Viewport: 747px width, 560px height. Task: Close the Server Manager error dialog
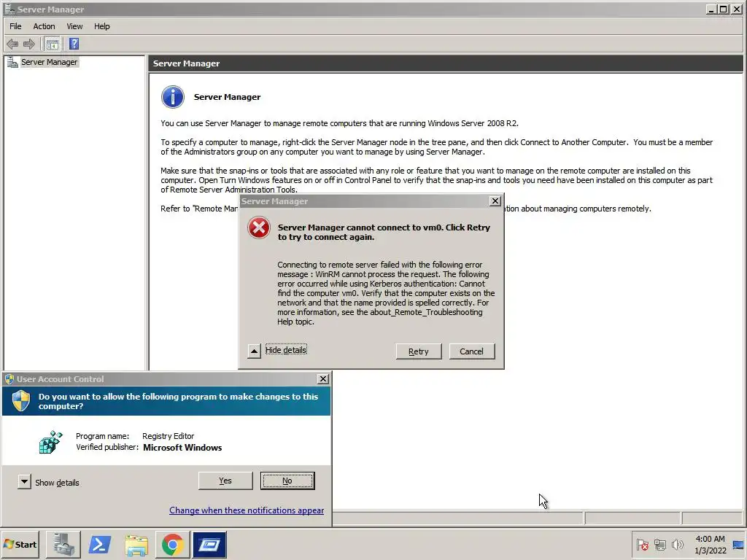pyautogui.click(x=495, y=201)
